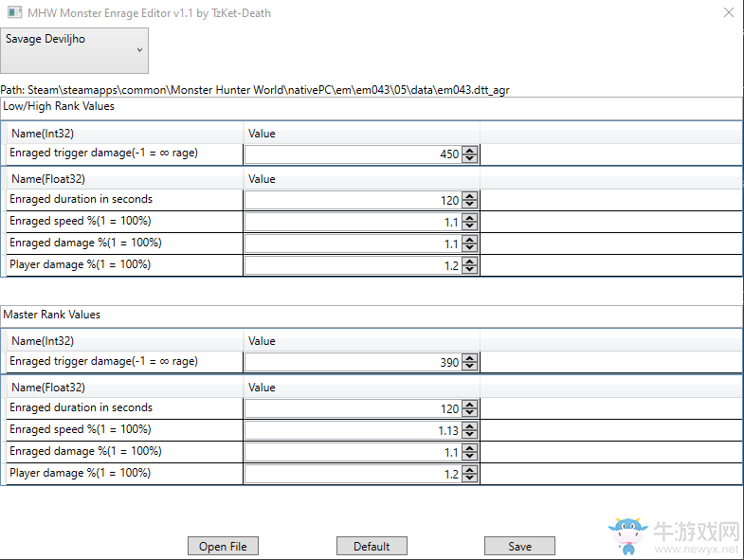
Task: Decrease Low/High Rank enraged duration with down arrow
Action: [x=470, y=204]
